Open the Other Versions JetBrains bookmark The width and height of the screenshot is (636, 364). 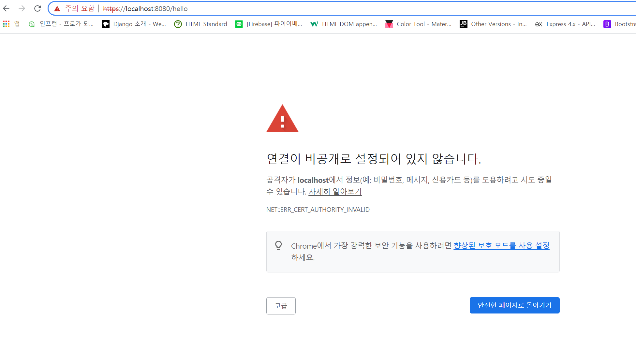click(493, 24)
